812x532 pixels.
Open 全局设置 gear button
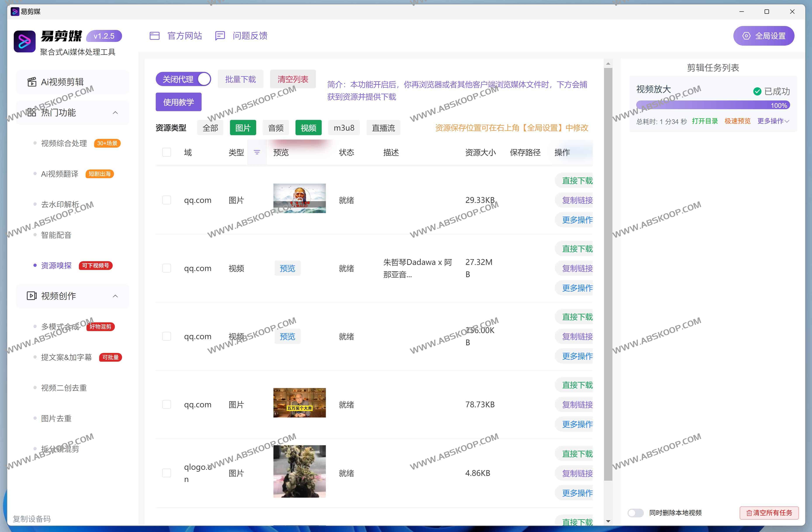764,36
